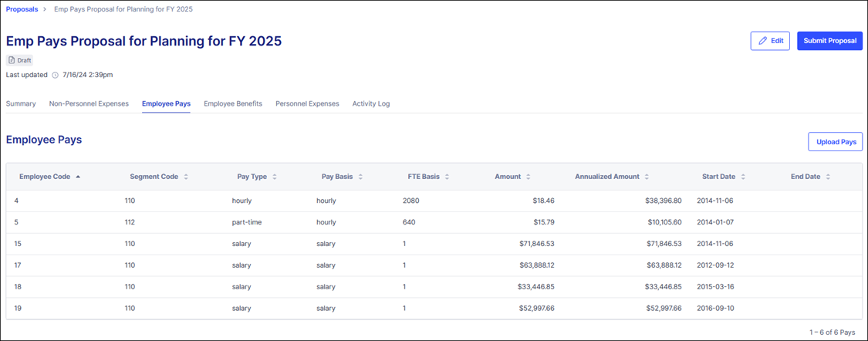The height and width of the screenshot is (341, 868).
Task: Click the Start Date sort icon
Action: pos(743,177)
